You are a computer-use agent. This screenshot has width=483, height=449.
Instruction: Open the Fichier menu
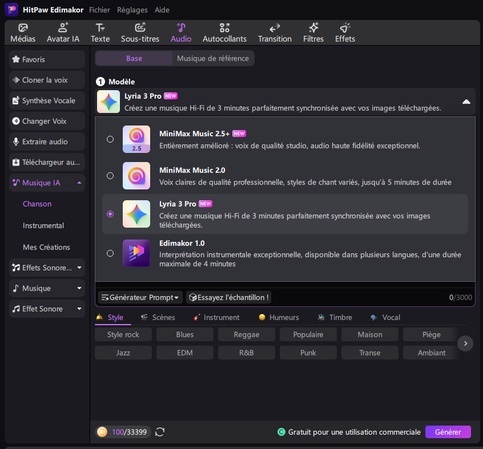click(x=99, y=10)
